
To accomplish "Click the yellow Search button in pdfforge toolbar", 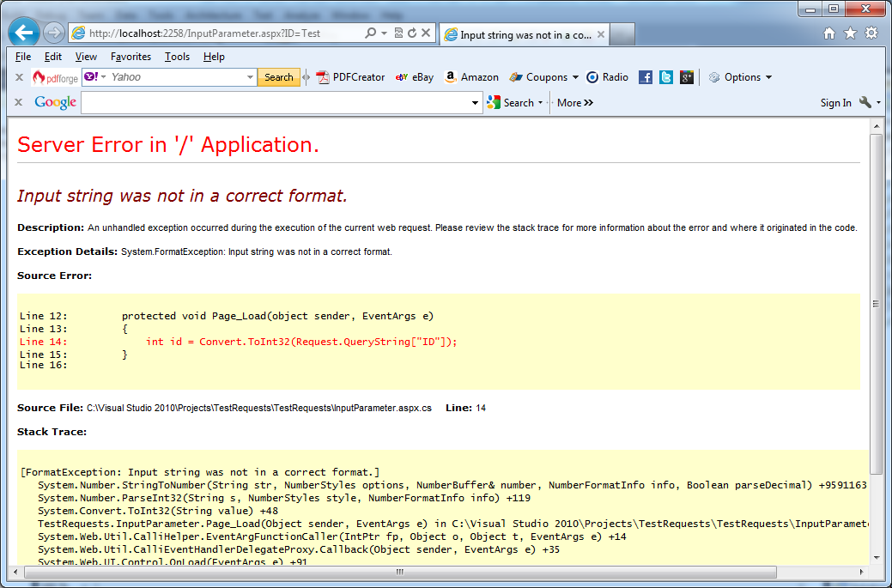I will [279, 77].
